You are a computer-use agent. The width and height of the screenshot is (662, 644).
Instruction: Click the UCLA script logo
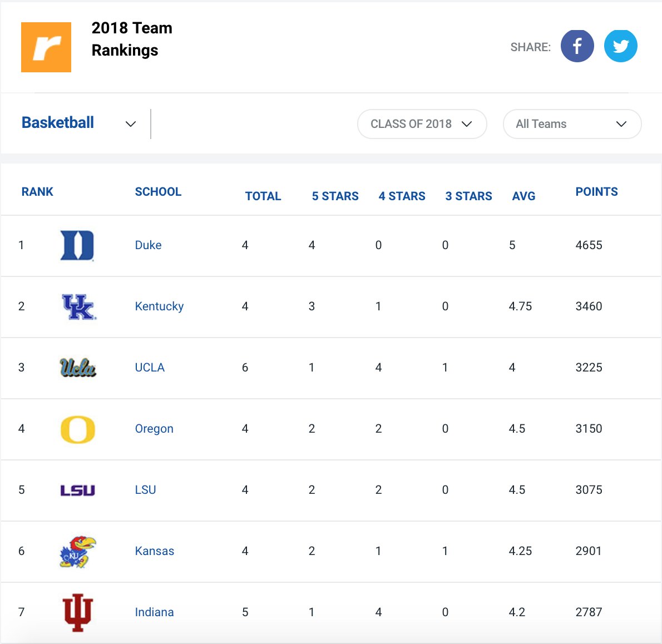78,368
